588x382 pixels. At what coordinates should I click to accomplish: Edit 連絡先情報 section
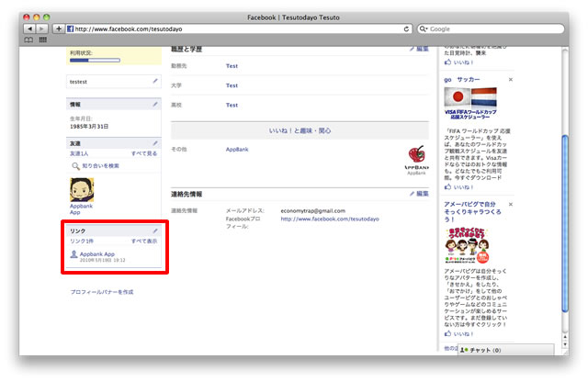(419, 194)
